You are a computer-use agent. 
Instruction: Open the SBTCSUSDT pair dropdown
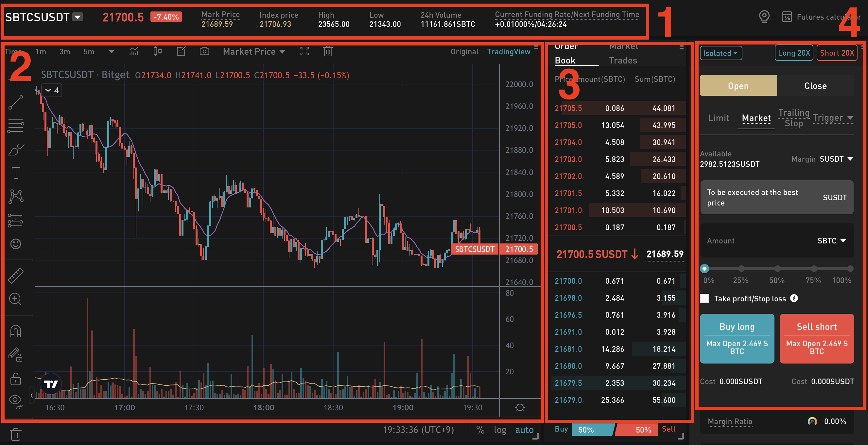pos(78,17)
